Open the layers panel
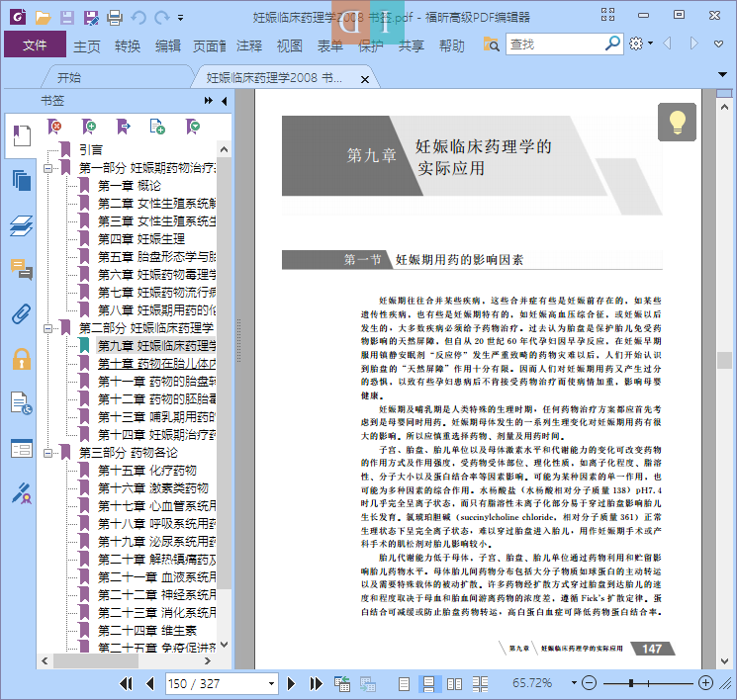Screen dimensions: 737x700 point(22,226)
